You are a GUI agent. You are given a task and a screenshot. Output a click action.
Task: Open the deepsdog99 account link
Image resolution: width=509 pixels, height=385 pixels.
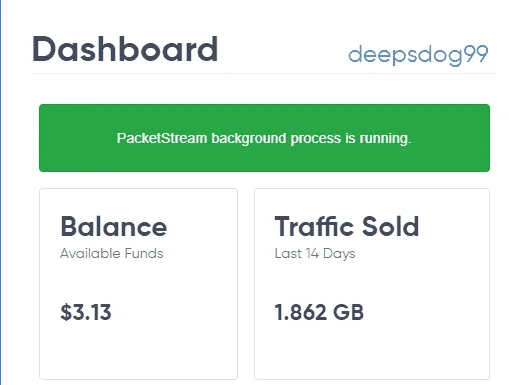click(418, 54)
